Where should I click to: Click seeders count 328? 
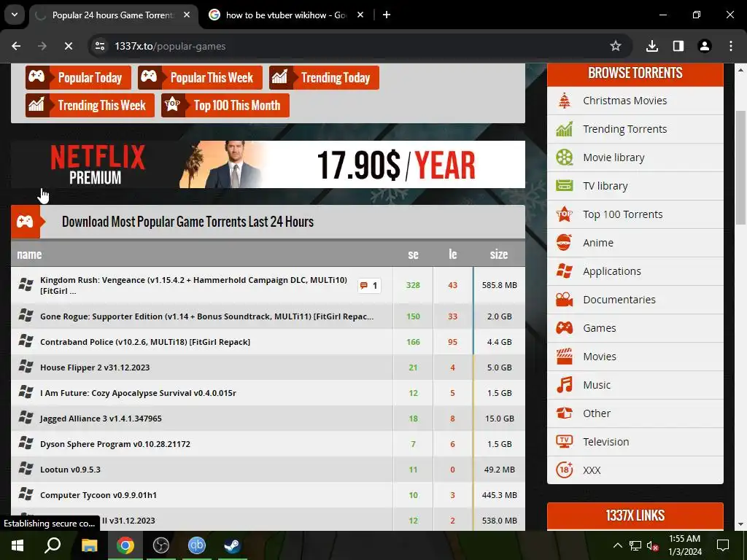413,285
